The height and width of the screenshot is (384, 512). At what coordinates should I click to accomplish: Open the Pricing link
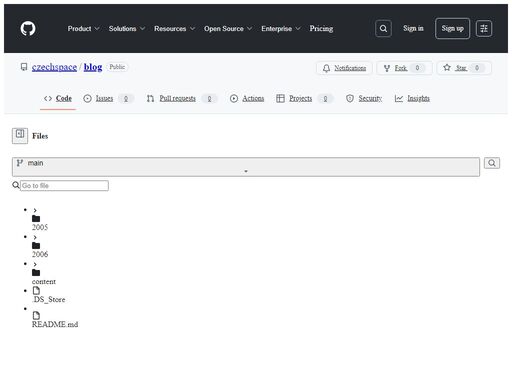pyautogui.click(x=321, y=29)
